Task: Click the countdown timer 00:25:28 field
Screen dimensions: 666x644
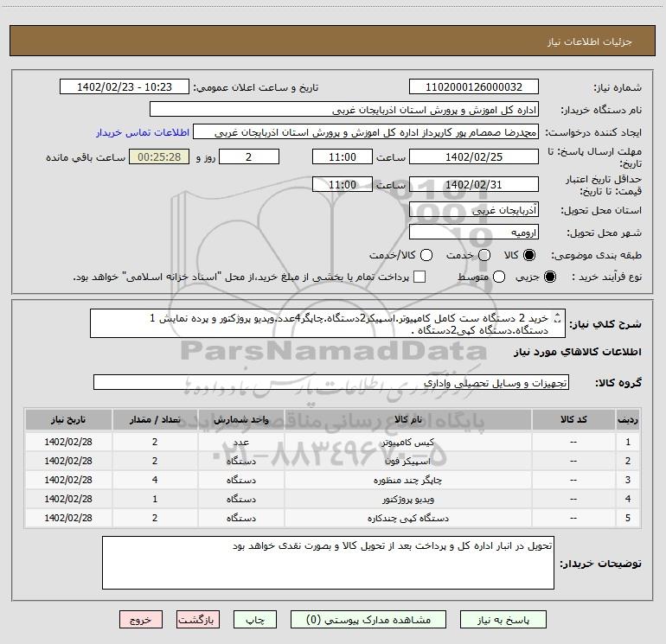Action: [159, 156]
